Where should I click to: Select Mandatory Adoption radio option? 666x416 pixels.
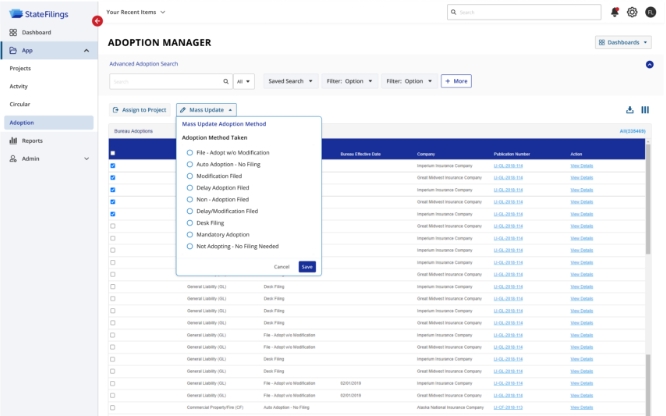coord(190,234)
